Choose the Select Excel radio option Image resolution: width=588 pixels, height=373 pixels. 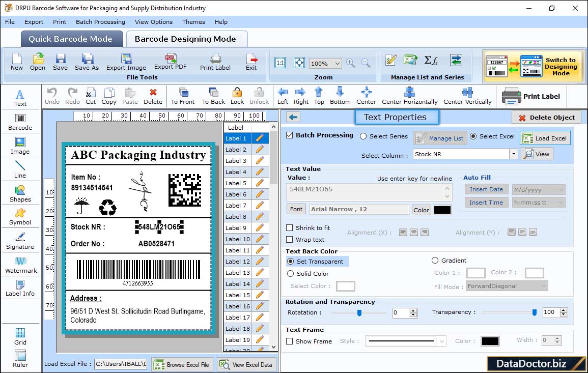click(473, 136)
